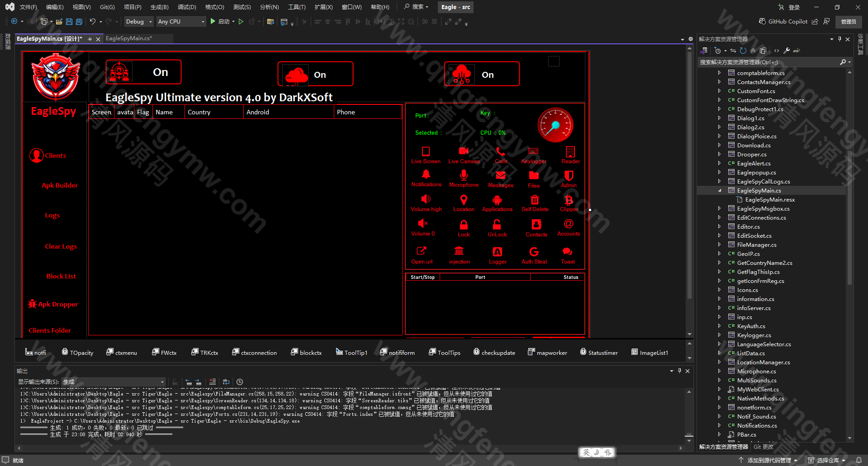Click the Clients sidebar button
868x466 pixels.
pyautogui.click(x=48, y=155)
